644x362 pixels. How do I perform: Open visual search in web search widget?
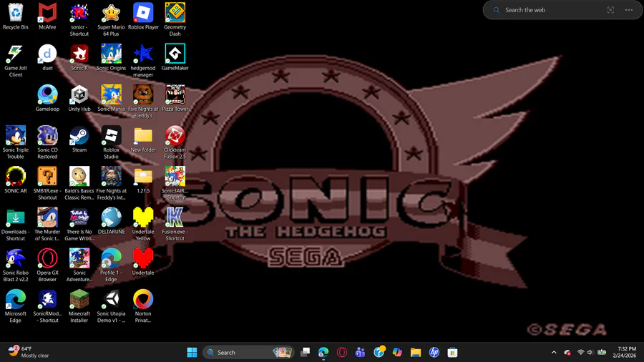(x=610, y=10)
